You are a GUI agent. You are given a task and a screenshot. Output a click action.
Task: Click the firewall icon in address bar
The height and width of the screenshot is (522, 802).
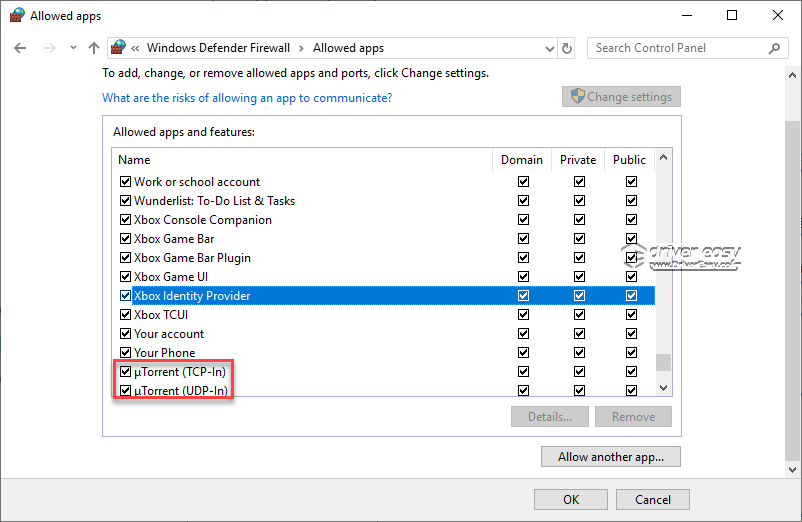coord(119,48)
